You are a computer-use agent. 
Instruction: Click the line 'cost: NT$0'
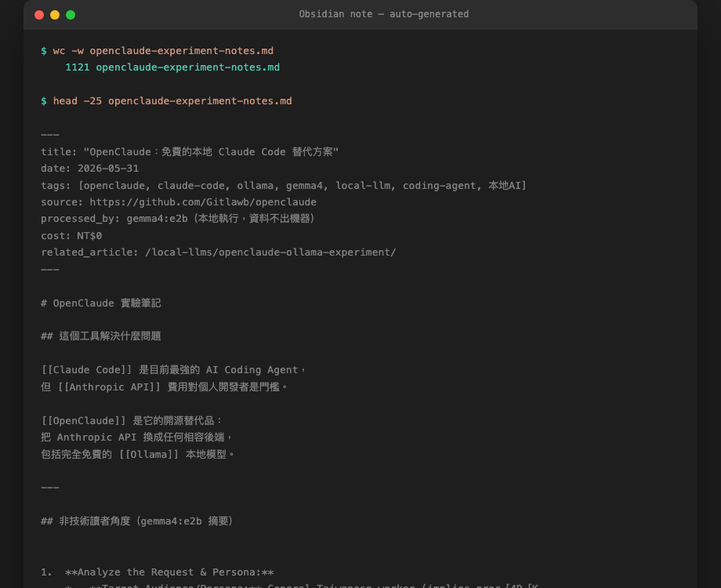tap(71, 235)
